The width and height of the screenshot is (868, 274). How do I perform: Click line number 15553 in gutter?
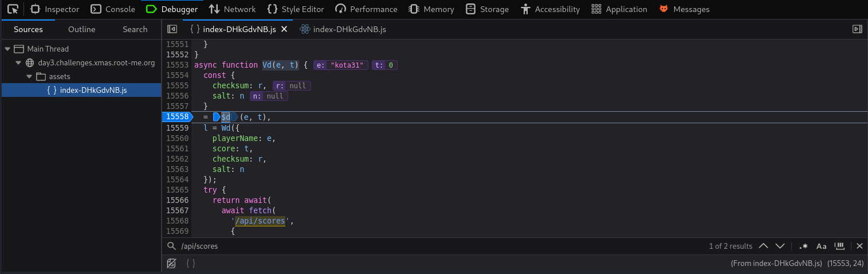(x=178, y=65)
